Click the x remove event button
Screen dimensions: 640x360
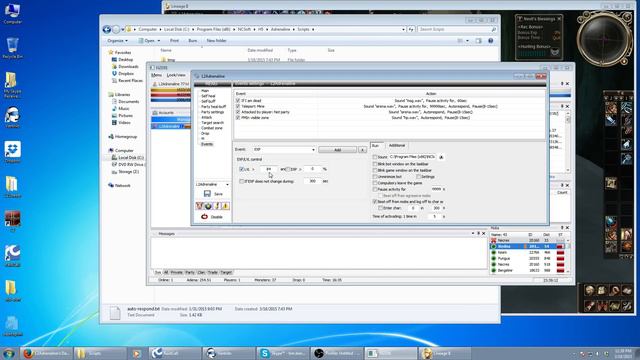(x=362, y=150)
